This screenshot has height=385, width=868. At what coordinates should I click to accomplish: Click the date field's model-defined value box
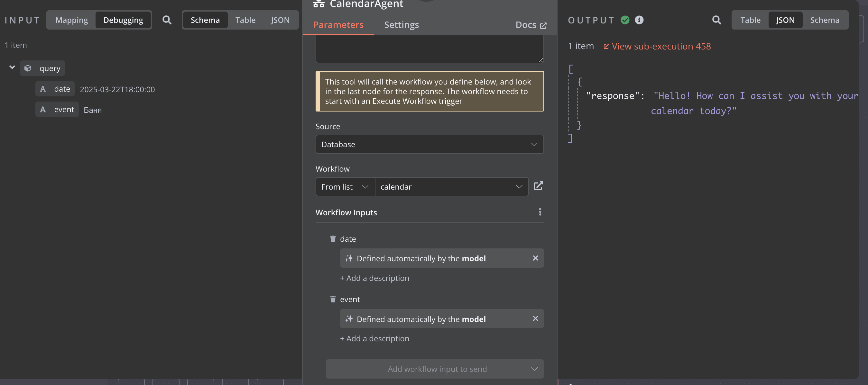441,258
